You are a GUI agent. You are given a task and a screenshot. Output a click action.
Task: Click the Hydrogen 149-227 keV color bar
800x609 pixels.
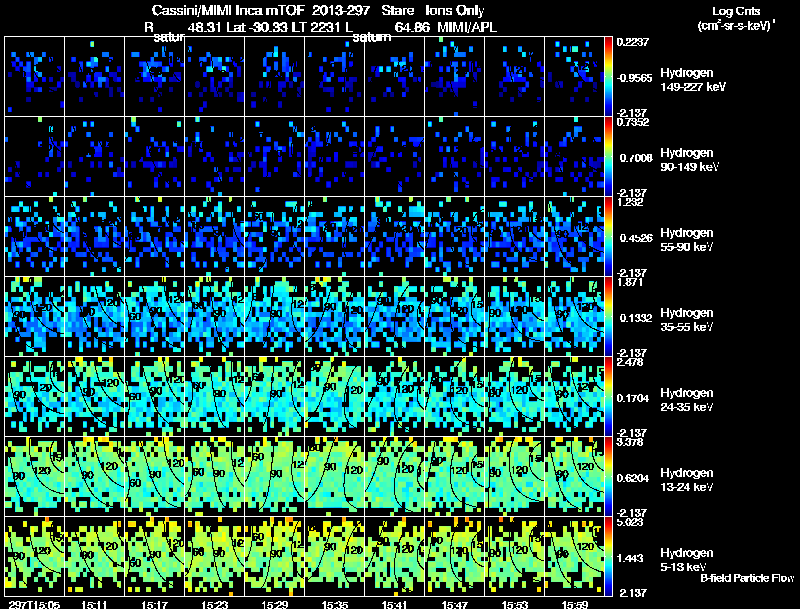(608, 77)
